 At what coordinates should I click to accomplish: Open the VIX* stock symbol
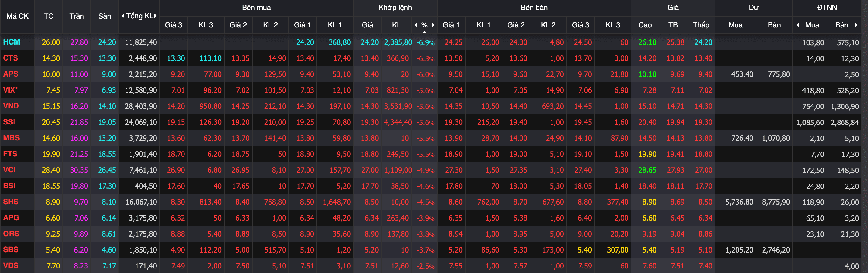click(11, 90)
